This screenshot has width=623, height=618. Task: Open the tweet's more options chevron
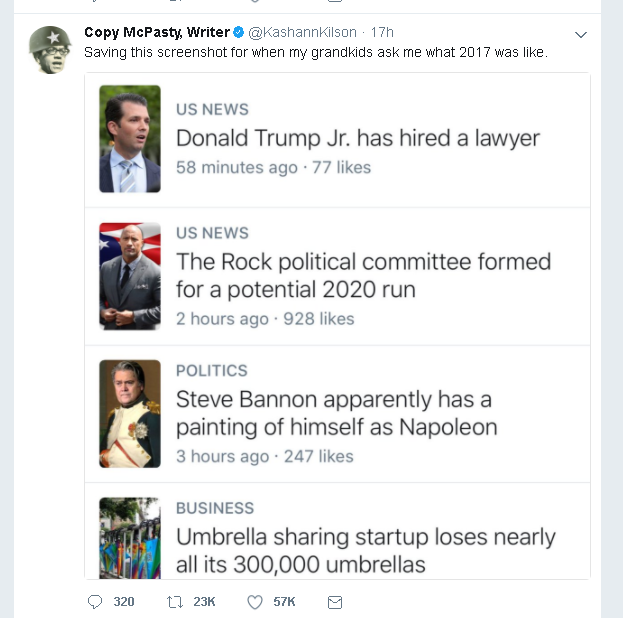click(x=581, y=35)
